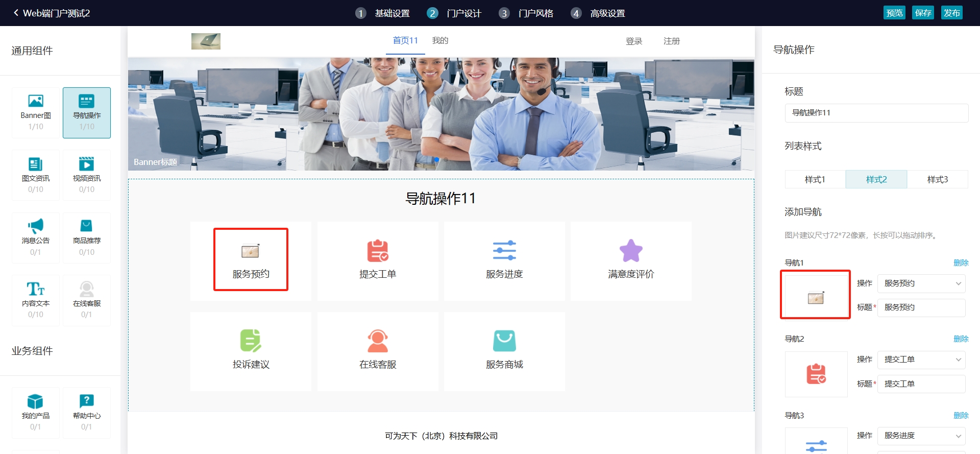Edit the 标题 field containing 导航操作11
This screenshot has width=980, height=454.
876,113
